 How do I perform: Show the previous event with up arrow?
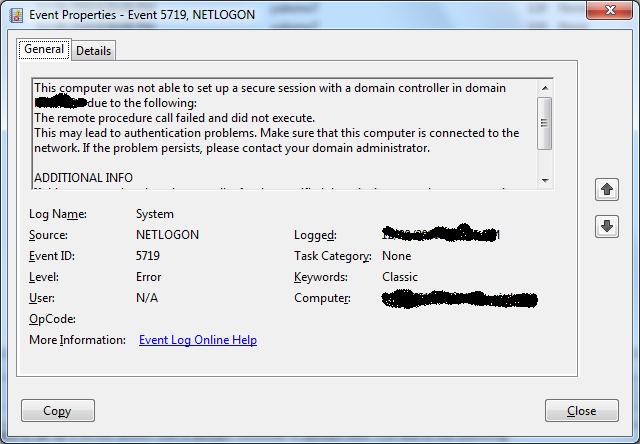coord(607,189)
